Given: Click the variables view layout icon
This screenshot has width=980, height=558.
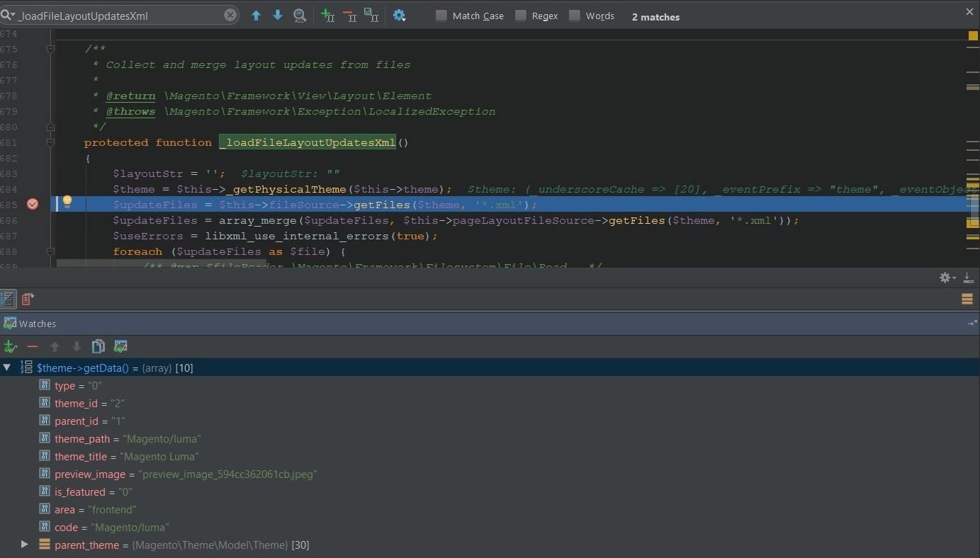Looking at the screenshot, I should 7,299.
